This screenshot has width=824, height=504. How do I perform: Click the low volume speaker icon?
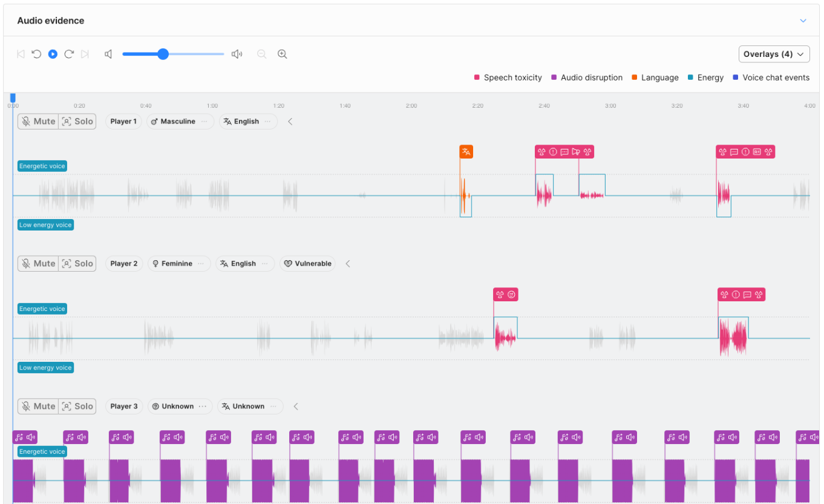point(108,54)
